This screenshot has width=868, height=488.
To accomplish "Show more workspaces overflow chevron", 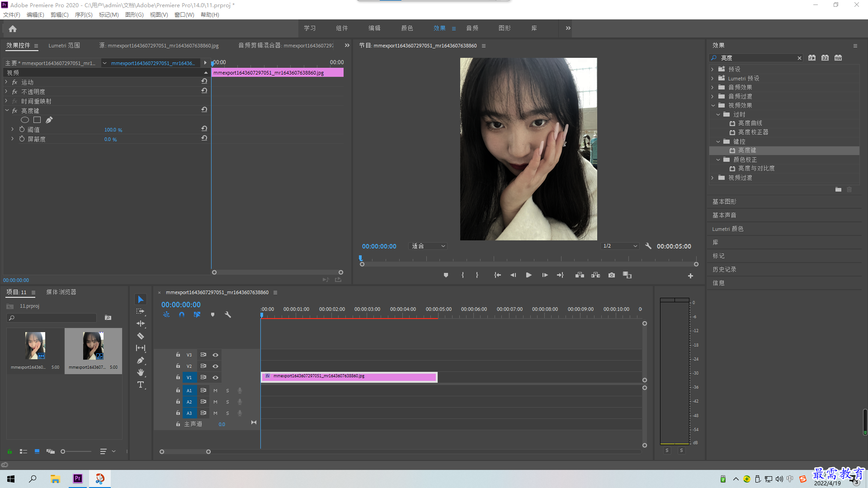I will coord(568,28).
